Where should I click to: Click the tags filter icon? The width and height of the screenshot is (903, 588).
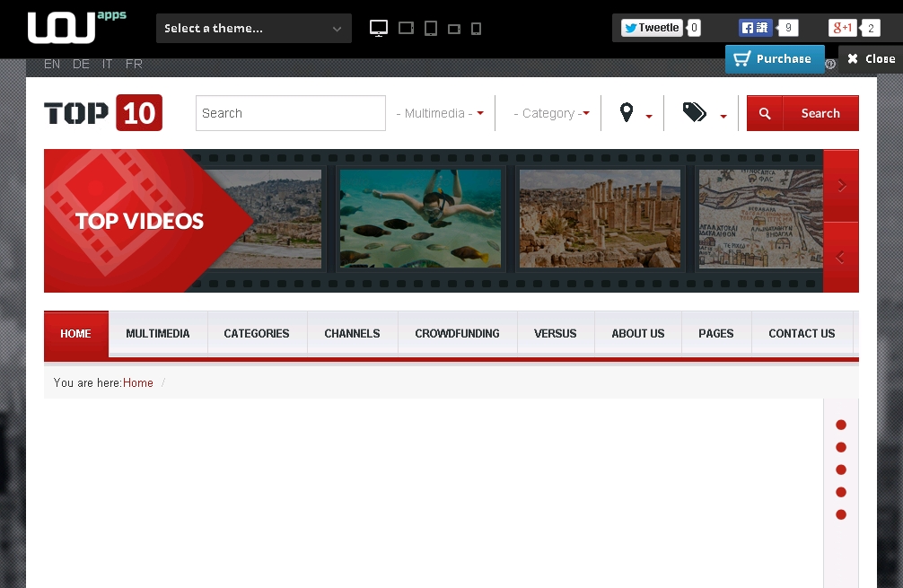(x=694, y=113)
